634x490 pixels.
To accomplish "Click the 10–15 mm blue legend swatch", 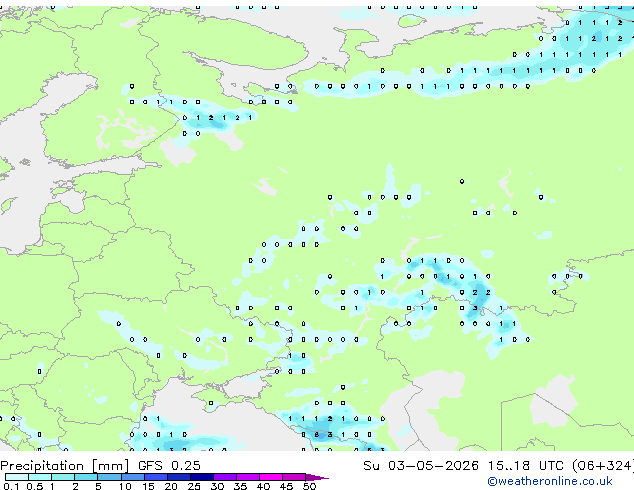I will (x=133, y=477).
